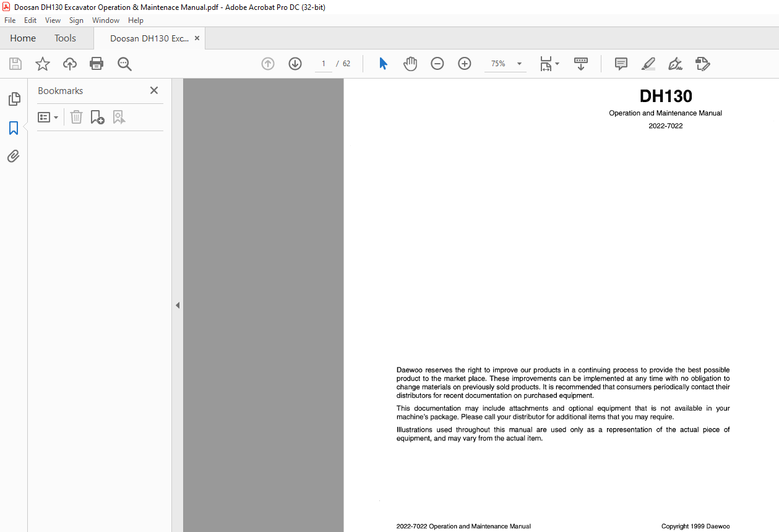Viewport: 779px width, 532px height.
Task: Open the Find text magnifier icon
Action: pos(124,64)
